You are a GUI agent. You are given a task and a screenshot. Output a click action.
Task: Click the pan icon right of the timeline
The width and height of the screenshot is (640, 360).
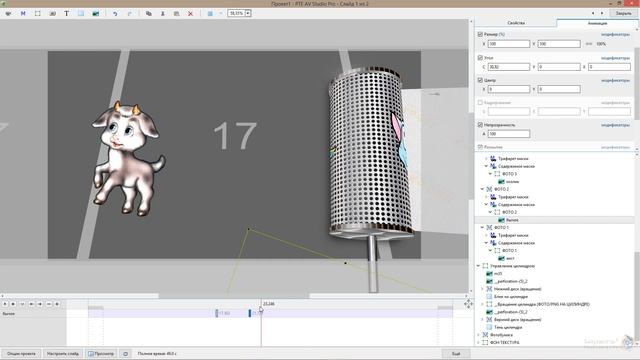coord(468,304)
